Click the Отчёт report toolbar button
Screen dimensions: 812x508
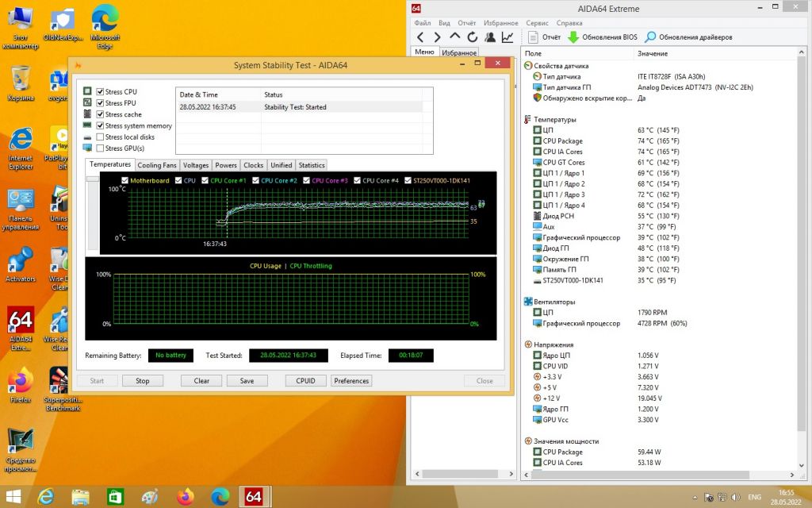[x=544, y=37]
